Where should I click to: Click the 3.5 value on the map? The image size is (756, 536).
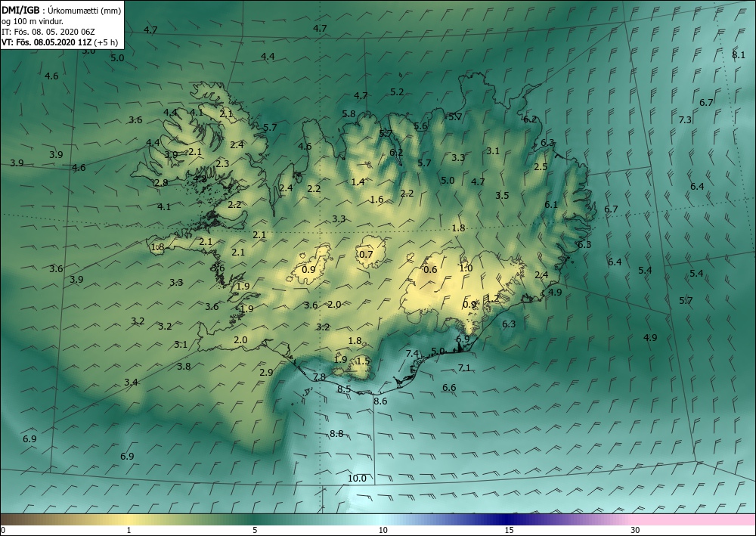(x=502, y=195)
